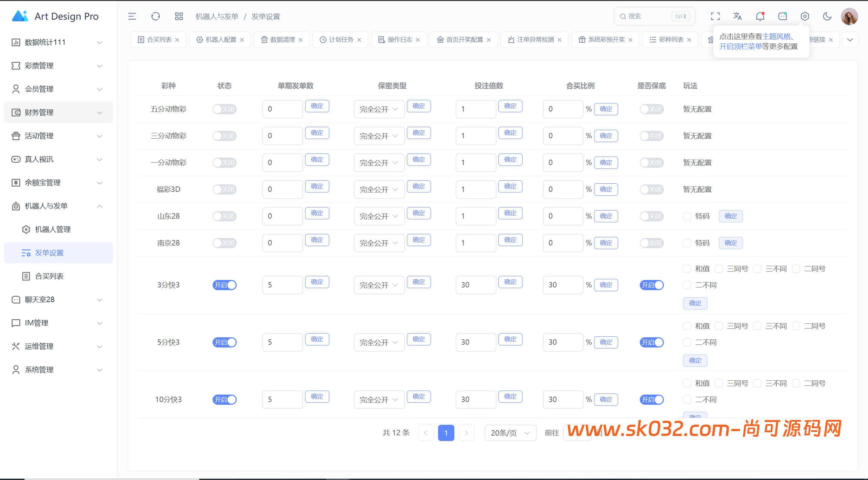Turn on the status switch for 福彩3D
Image resolution: width=868 pixels, height=480 pixels.
pyautogui.click(x=224, y=189)
